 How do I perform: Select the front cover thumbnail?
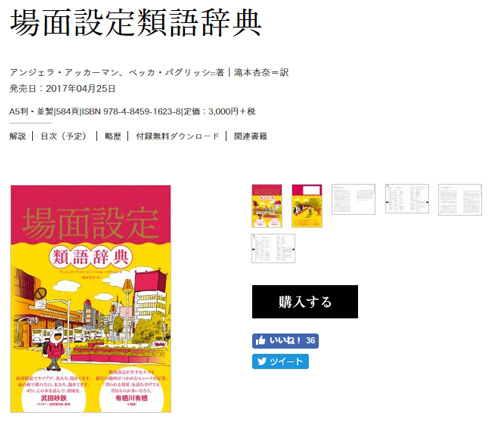coord(267,206)
